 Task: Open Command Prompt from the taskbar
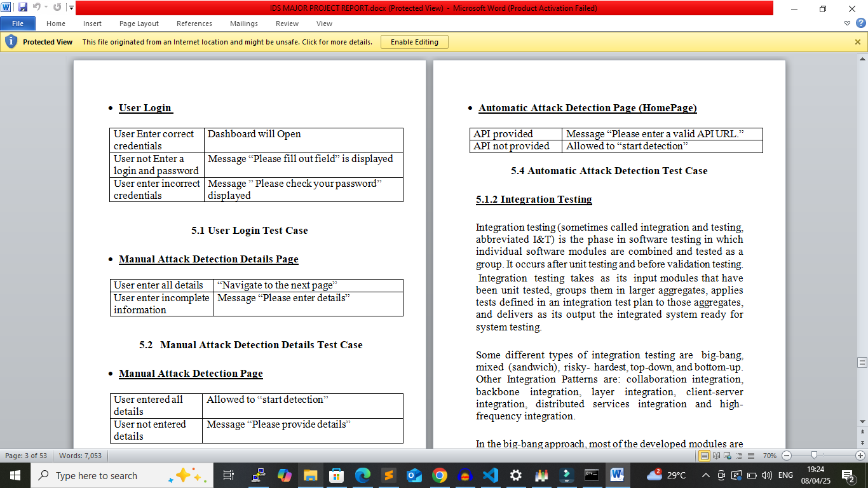pyautogui.click(x=592, y=475)
